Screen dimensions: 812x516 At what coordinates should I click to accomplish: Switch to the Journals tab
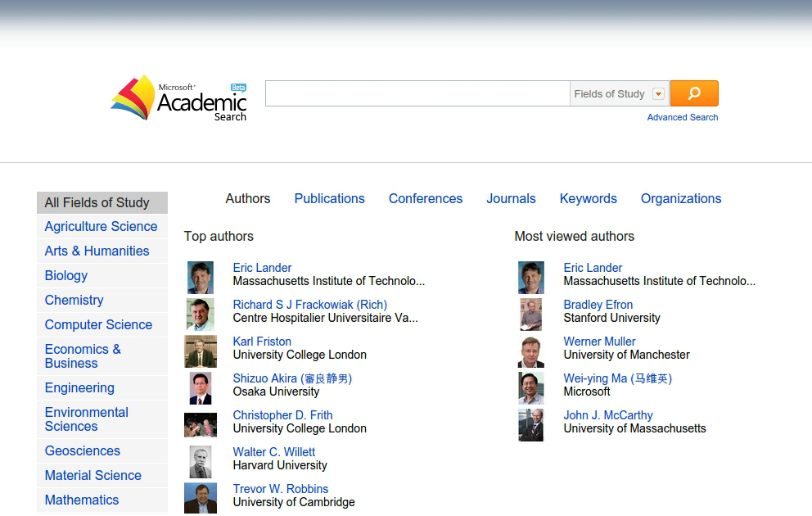(511, 198)
